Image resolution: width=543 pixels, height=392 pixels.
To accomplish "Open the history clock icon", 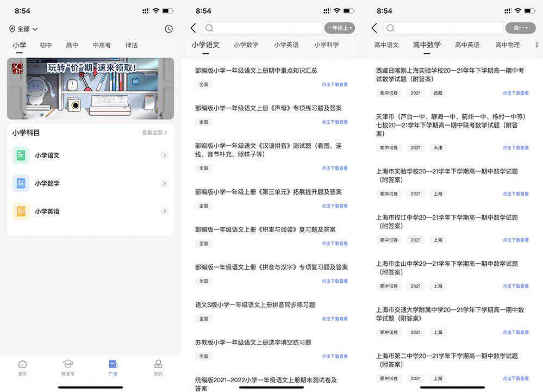I will pyautogui.click(x=168, y=29).
